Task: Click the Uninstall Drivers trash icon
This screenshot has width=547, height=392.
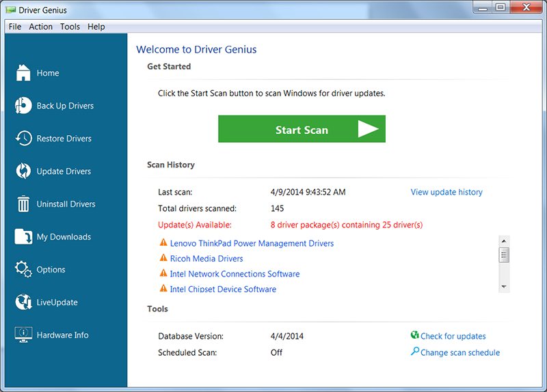Action: (x=23, y=204)
